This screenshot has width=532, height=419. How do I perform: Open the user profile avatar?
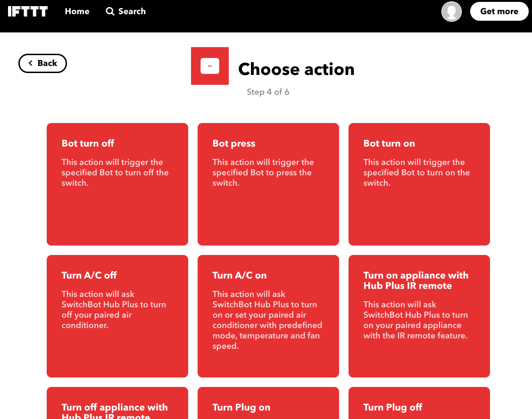pyautogui.click(x=451, y=11)
